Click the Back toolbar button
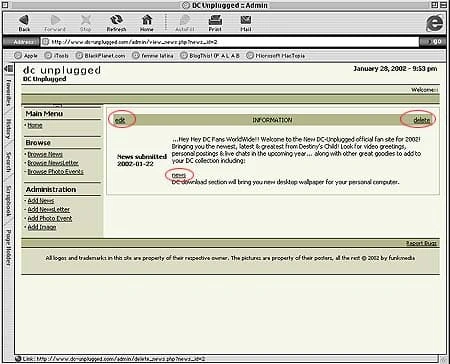 (x=24, y=23)
